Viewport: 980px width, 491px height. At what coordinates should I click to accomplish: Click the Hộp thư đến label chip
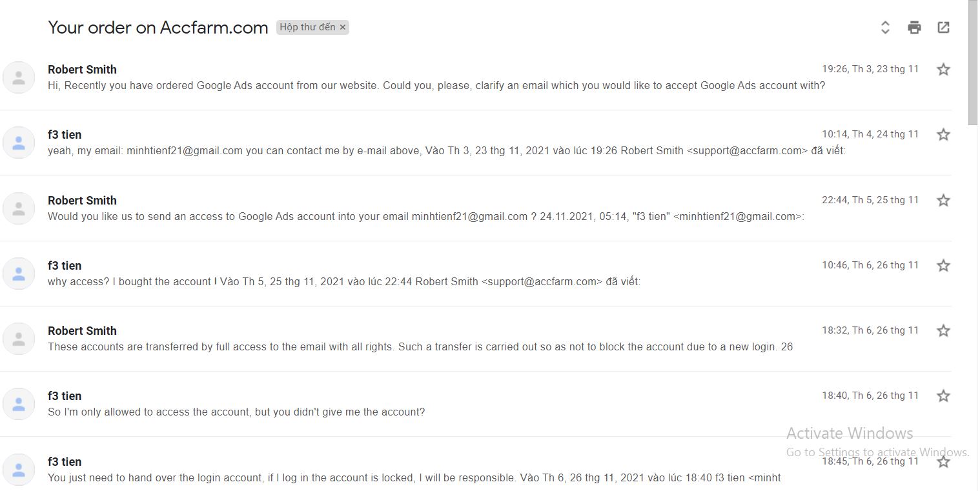pos(307,27)
